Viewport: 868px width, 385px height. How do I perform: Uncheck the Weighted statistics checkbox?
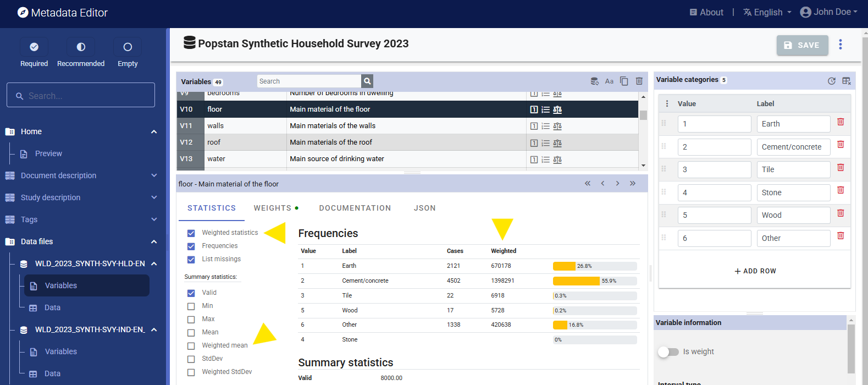click(191, 233)
